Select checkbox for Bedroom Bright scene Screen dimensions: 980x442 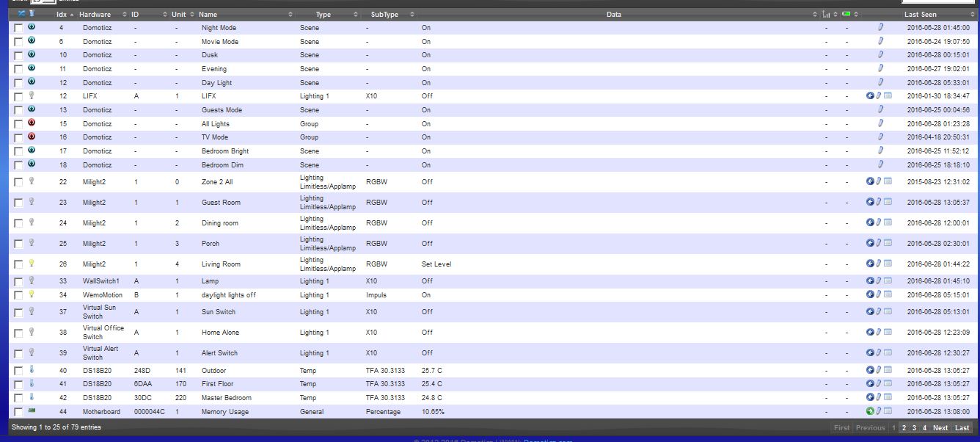tap(18, 151)
